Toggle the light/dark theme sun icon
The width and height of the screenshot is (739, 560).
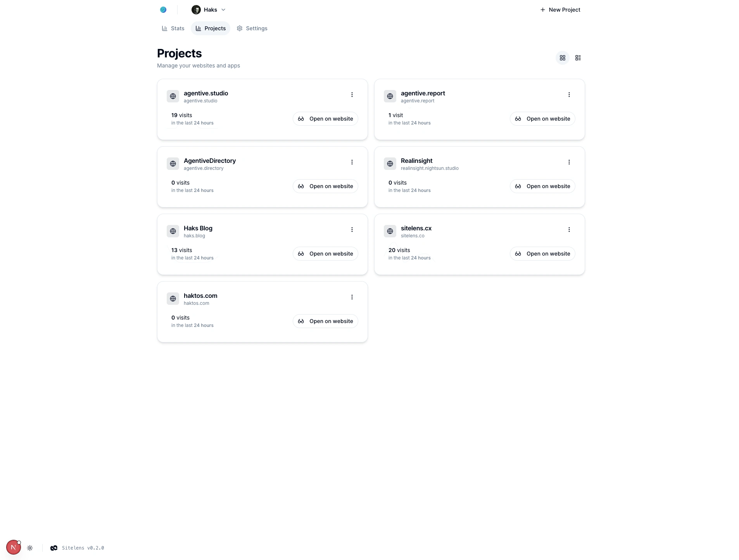(30, 548)
